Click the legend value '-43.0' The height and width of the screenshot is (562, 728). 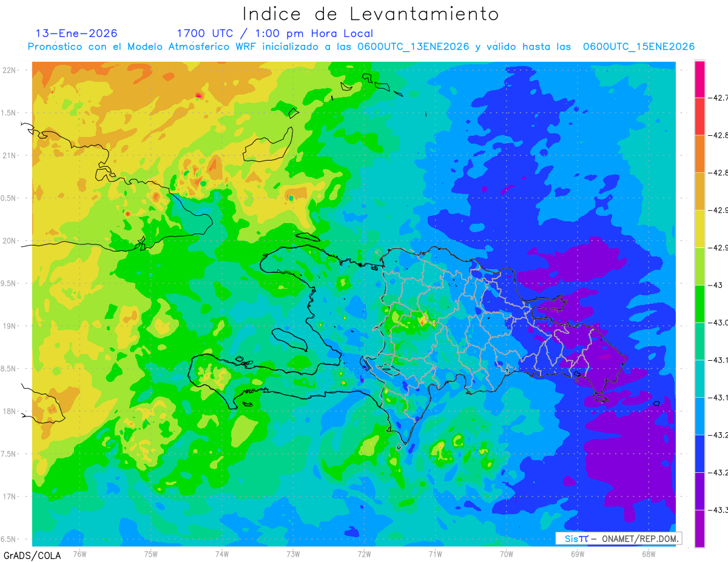coord(719,323)
